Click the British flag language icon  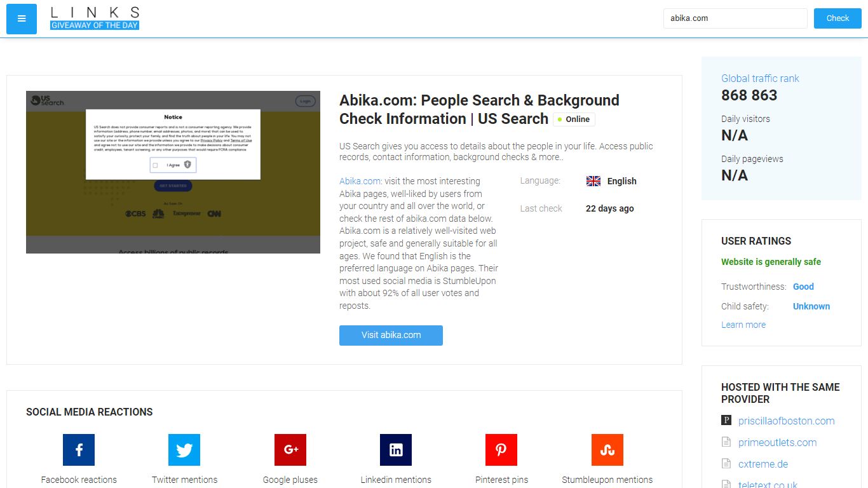coord(593,181)
